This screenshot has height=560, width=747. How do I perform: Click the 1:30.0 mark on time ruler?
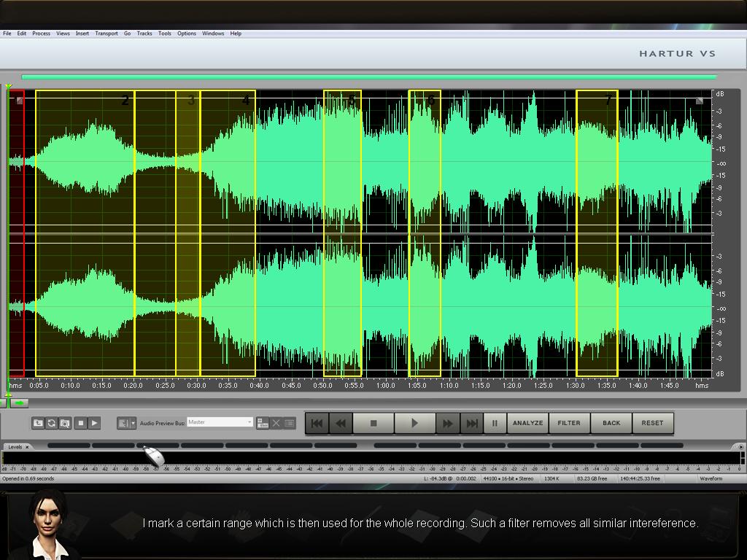click(x=575, y=385)
